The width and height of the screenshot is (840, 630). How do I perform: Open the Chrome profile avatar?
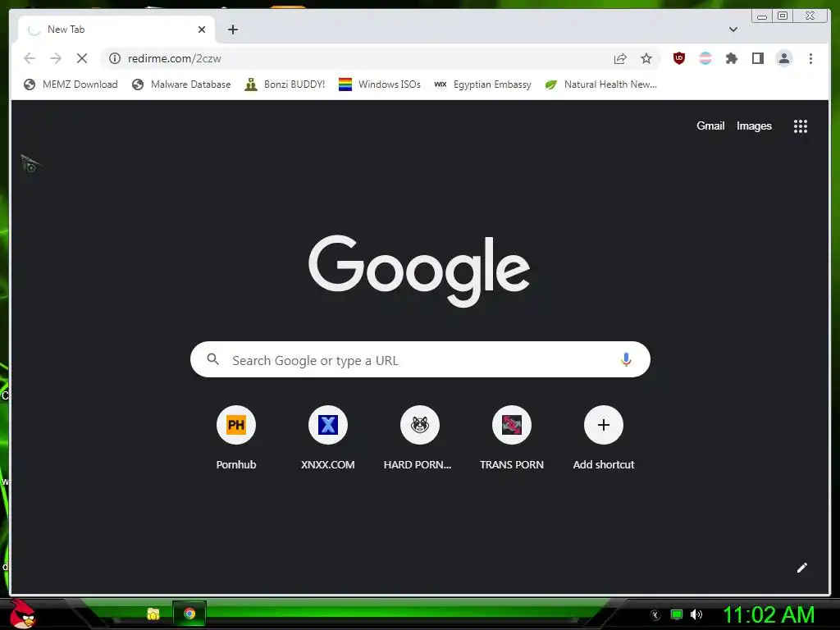(x=783, y=58)
